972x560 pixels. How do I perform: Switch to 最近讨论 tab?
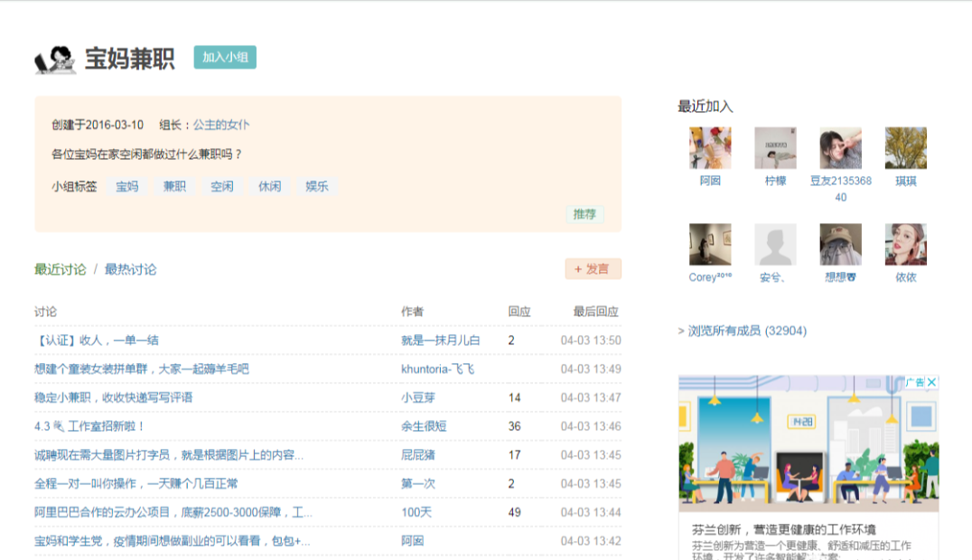pos(61,269)
